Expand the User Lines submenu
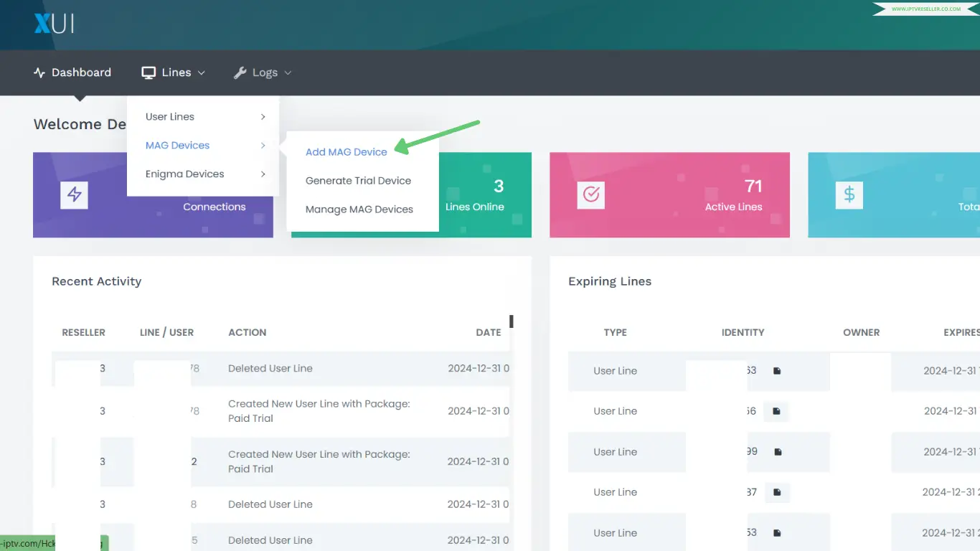The image size is (980, 551). click(x=204, y=116)
